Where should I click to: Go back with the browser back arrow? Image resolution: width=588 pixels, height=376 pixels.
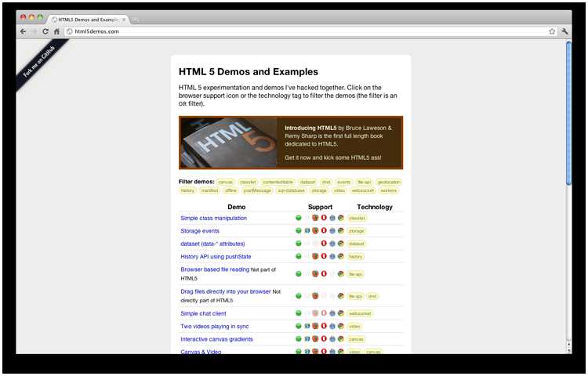[24, 31]
